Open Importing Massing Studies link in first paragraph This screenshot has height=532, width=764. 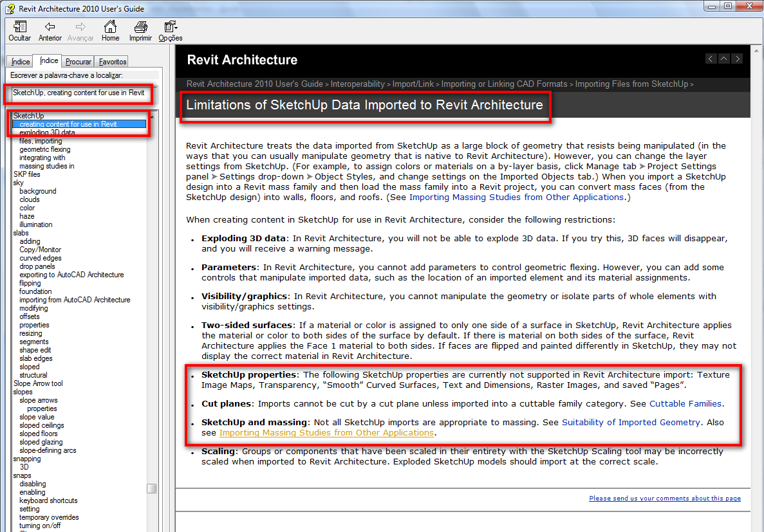(516, 197)
